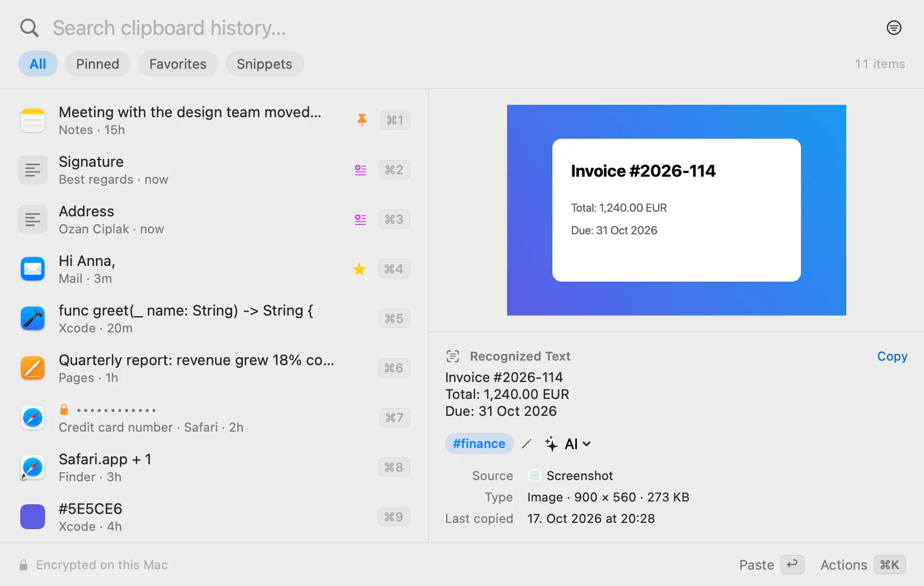Click the 'Encrypted on this Mac' status text
924x586 pixels.
click(x=102, y=565)
